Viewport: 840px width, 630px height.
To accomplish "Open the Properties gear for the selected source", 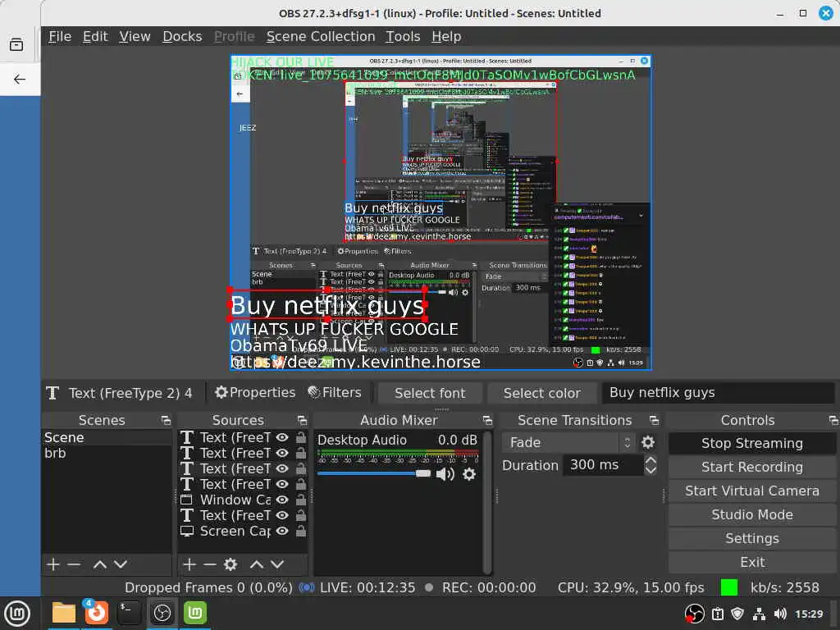I will [255, 393].
